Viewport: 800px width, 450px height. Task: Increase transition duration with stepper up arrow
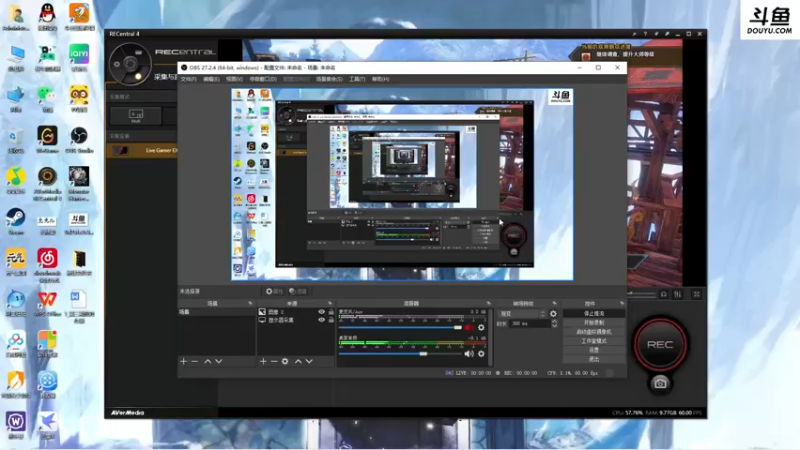coord(554,321)
